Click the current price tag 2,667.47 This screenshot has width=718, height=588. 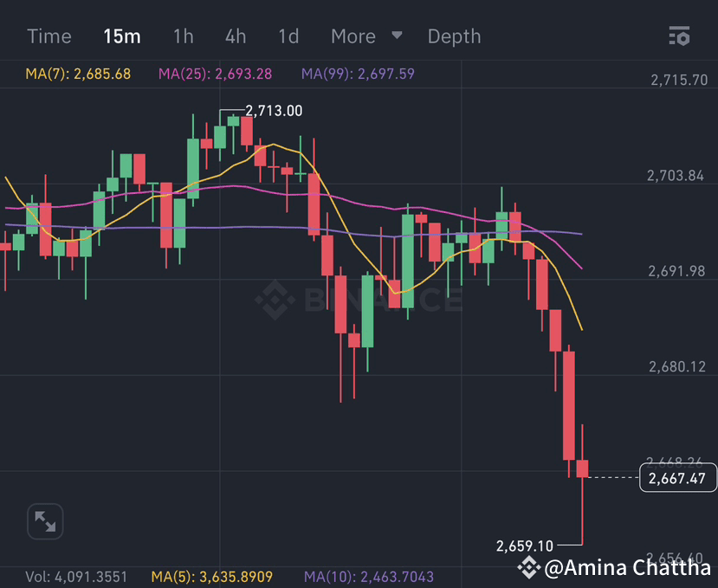(678, 478)
